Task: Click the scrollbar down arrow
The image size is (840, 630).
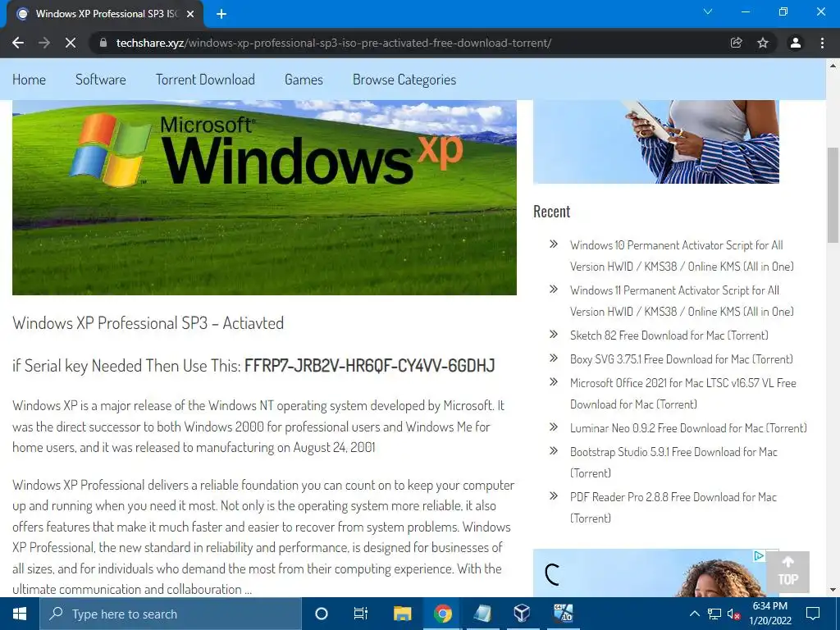Action: point(833,590)
